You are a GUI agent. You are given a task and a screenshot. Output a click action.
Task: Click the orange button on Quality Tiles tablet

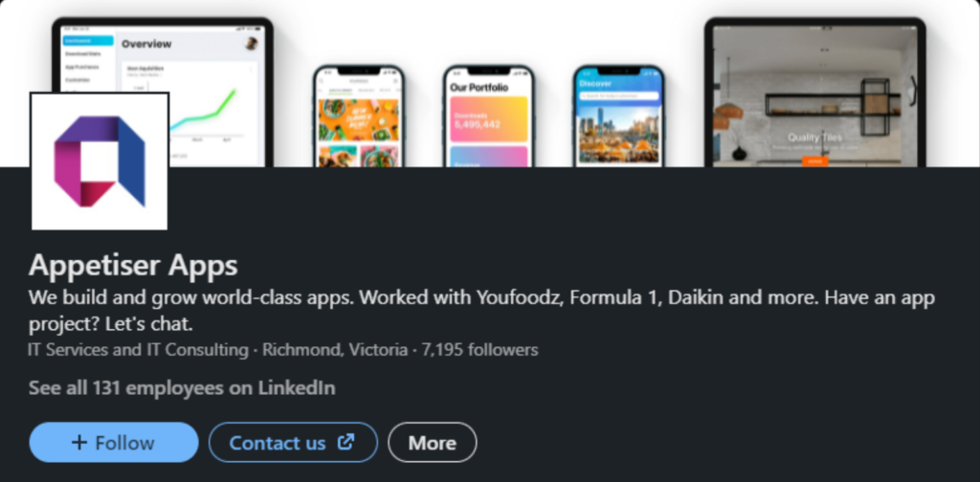(814, 161)
